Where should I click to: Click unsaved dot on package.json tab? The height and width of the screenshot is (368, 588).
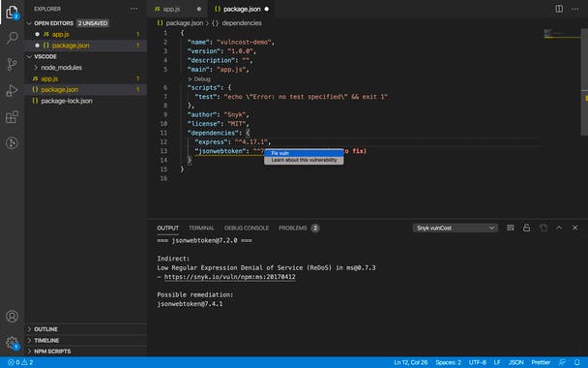267,9
